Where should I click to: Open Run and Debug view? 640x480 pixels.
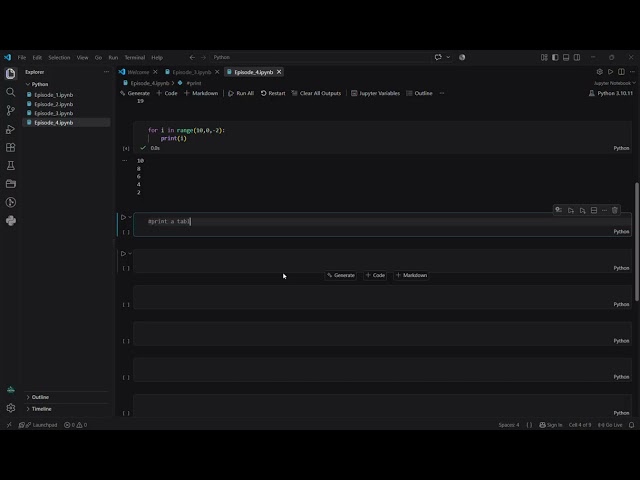11,129
